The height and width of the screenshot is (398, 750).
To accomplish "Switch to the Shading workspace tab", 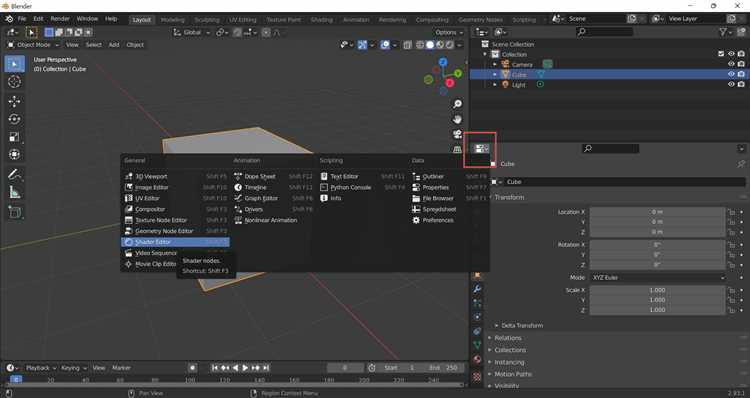I will 321,20.
